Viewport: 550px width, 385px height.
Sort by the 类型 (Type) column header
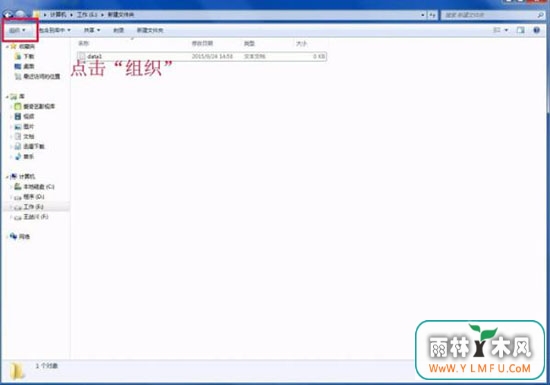tap(249, 43)
